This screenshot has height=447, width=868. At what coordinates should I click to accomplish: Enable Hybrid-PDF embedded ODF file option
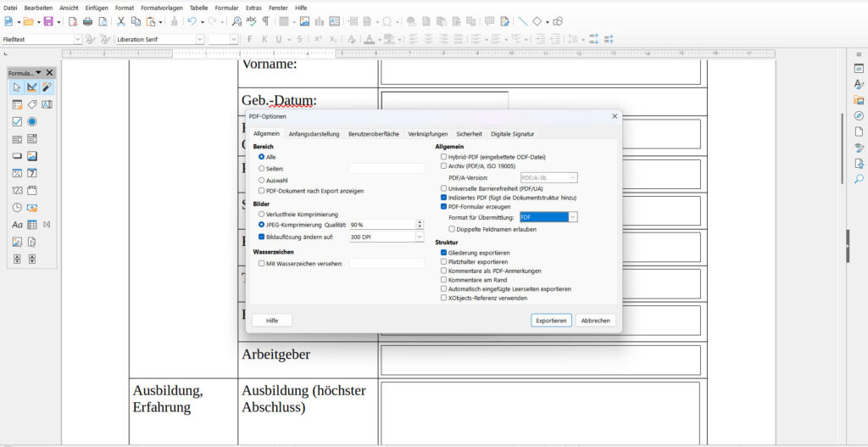443,157
